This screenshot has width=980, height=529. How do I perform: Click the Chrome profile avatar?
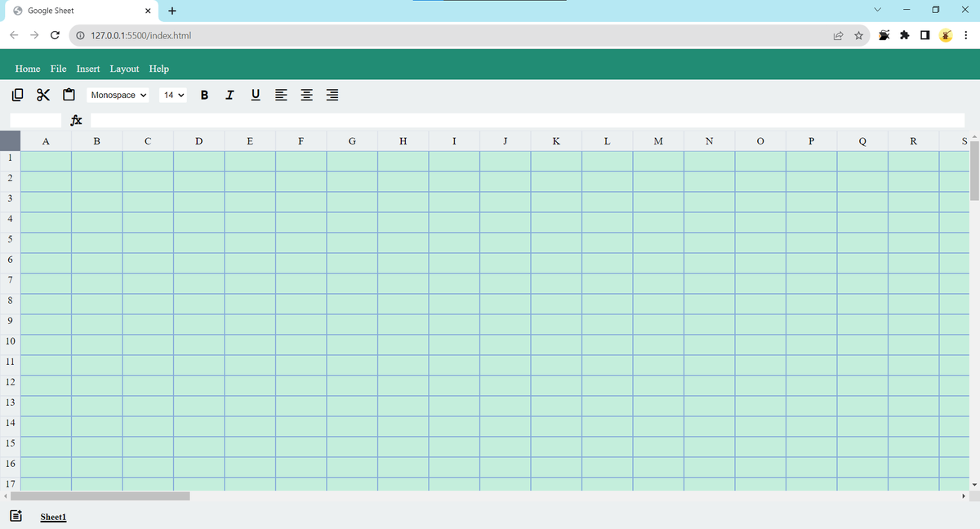[x=947, y=36]
